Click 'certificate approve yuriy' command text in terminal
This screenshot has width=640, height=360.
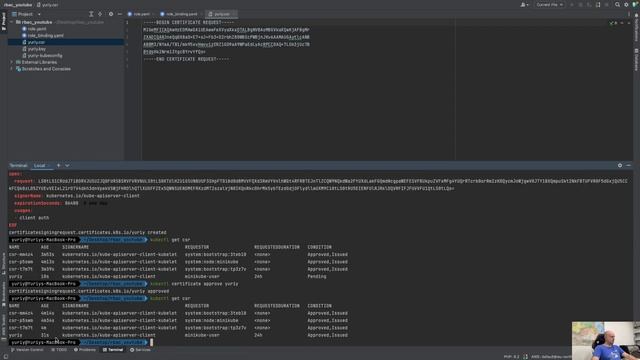(x=204, y=284)
